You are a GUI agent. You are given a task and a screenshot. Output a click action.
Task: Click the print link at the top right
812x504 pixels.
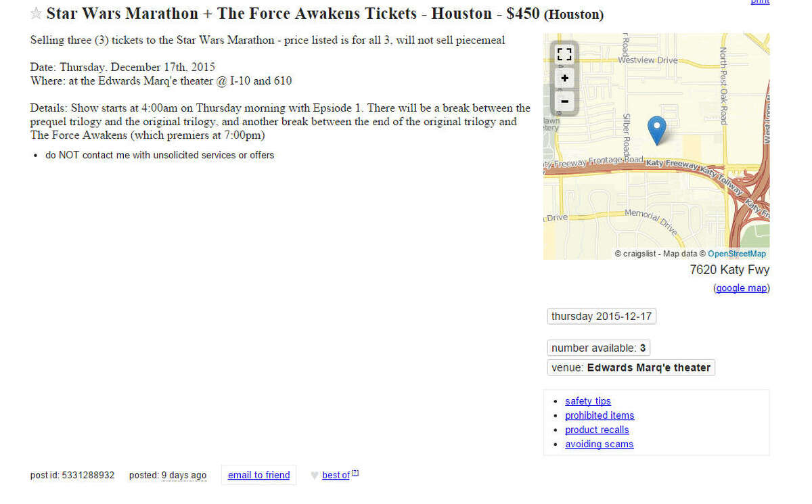coord(761,2)
